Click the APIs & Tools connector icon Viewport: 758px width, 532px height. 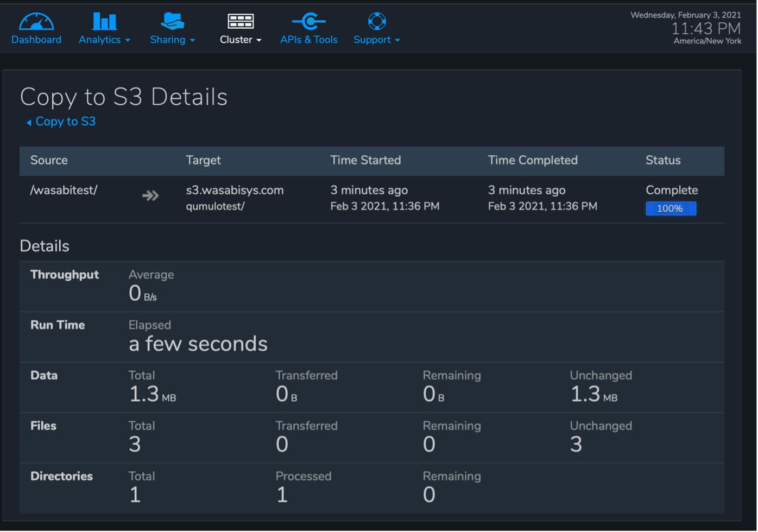[x=309, y=21]
